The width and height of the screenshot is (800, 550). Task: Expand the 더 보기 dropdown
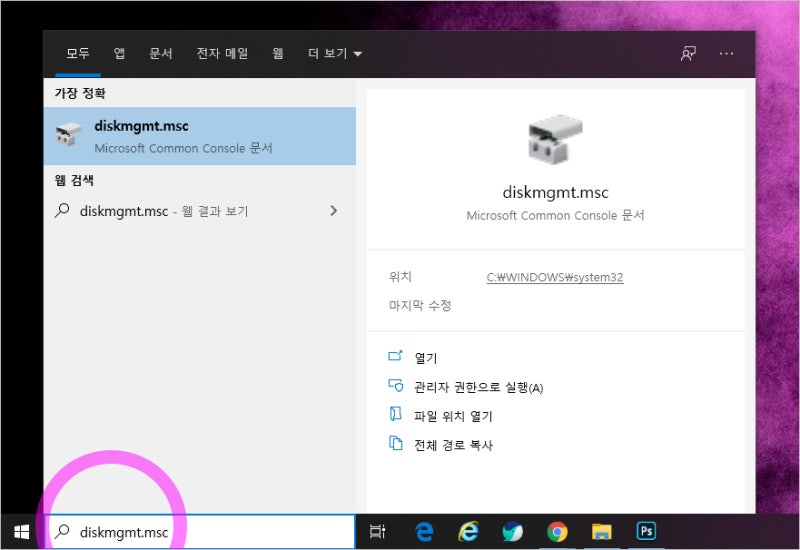coord(335,53)
